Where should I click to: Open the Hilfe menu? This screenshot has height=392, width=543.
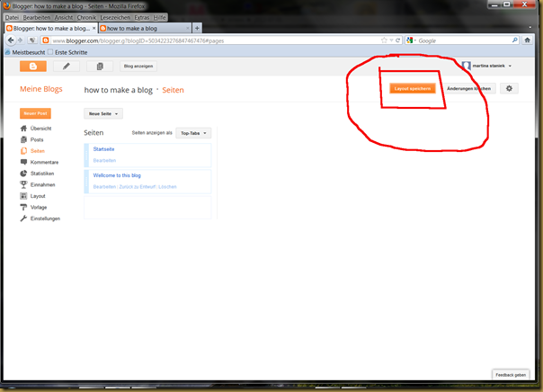coord(159,17)
